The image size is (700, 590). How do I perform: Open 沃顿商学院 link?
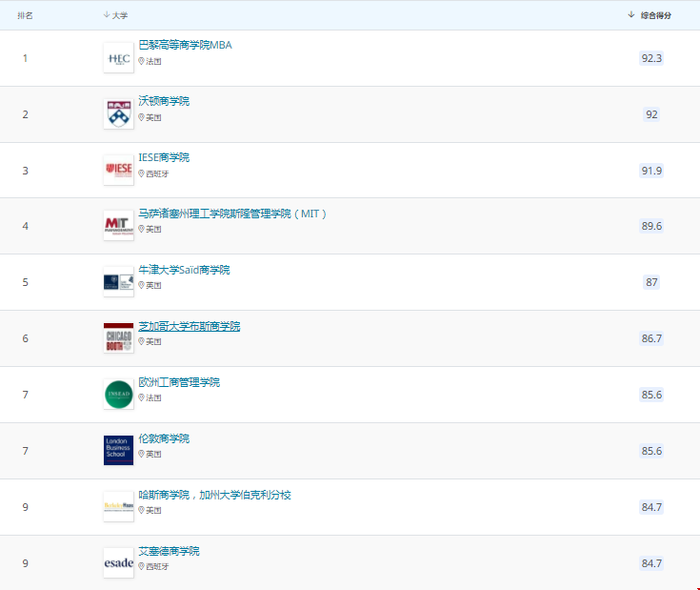164,101
